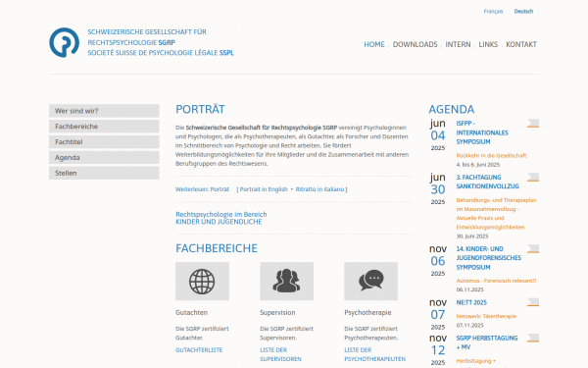This screenshot has width=588, height=368.
Task: Open 'Ritratto in italiano' link
Action: point(319,189)
